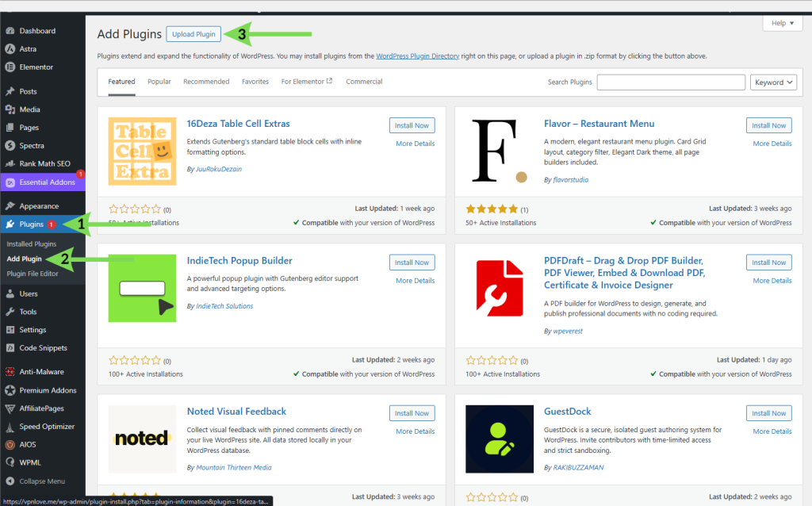This screenshot has width=812, height=506.
Task: Click the noted plugin logo thumbnail
Action: coord(142,439)
